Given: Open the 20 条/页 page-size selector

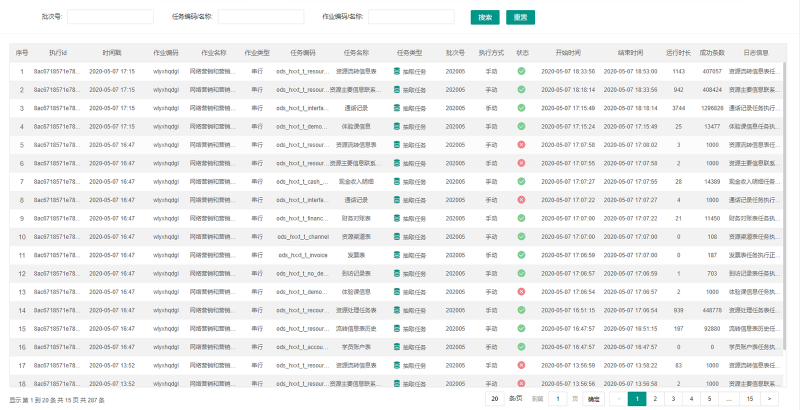Looking at the screenshot, I should [494, 399].
